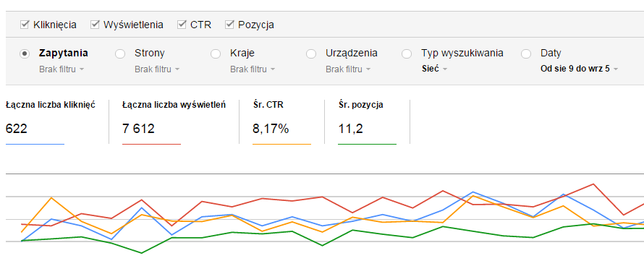Open the Sieć search type dropdown

435,69
